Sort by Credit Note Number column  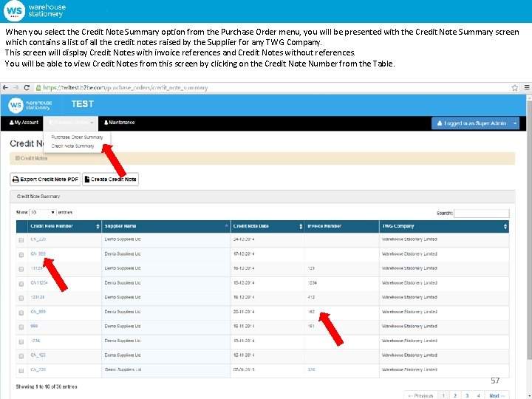64,226
